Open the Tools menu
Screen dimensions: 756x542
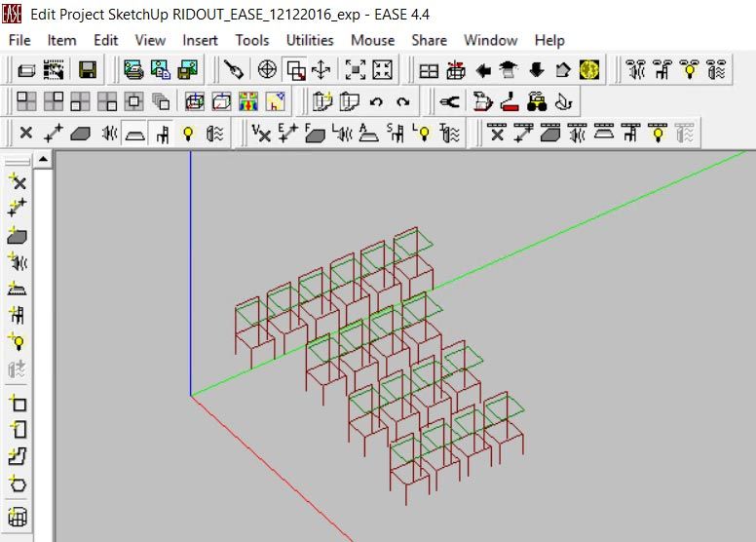coord(252,40)
